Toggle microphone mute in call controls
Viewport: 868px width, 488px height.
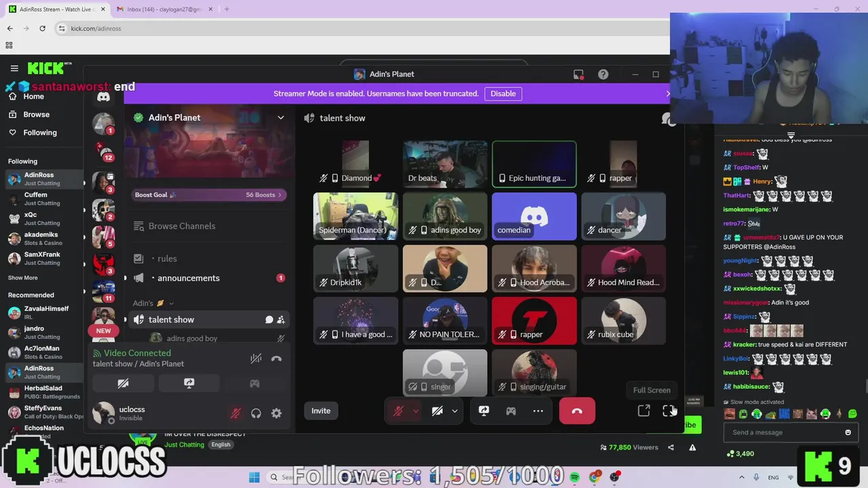[399, 411]
